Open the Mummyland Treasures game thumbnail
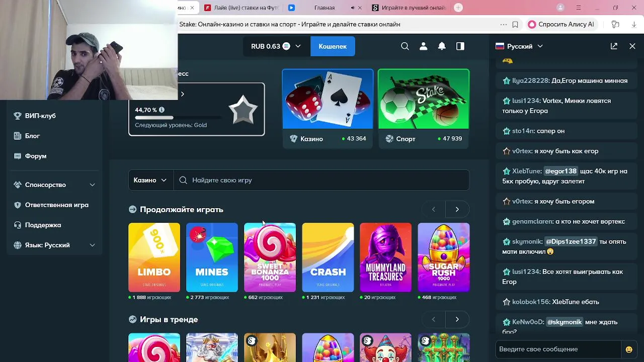This screenshot has height=362, width=644. pyautogui.click(x=386, y=257)
